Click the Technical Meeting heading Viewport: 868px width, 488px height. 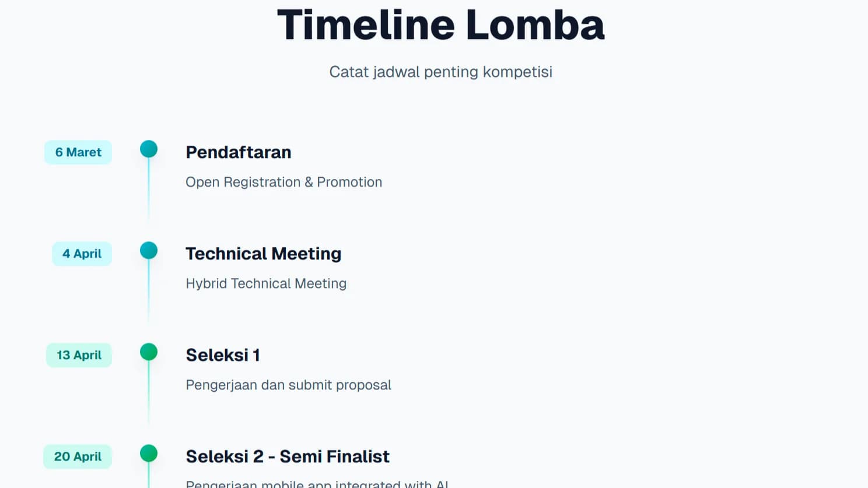click(263, 254)
